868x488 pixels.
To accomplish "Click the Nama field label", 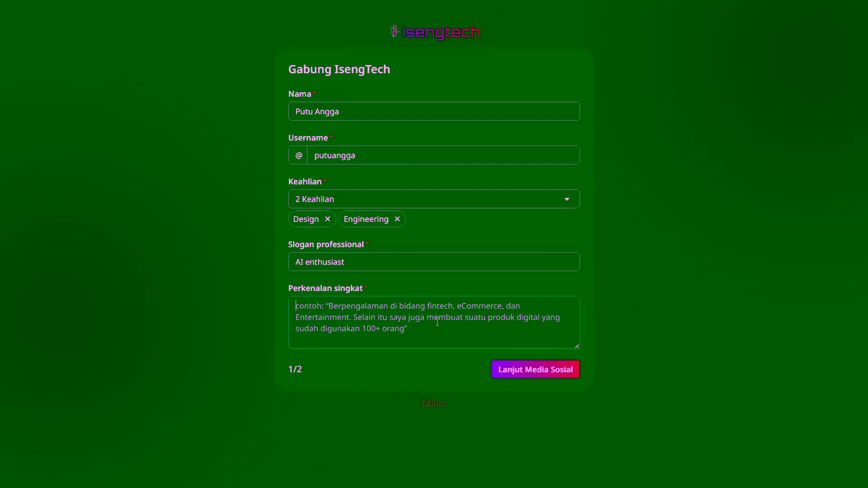I will (x=300, y=94).
